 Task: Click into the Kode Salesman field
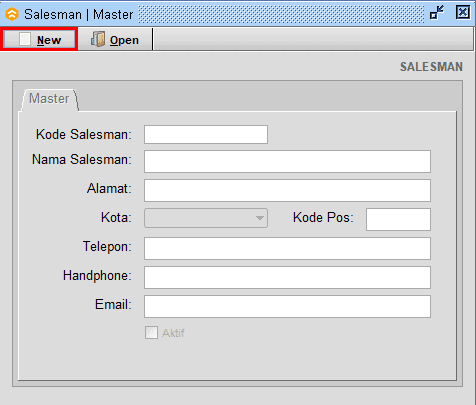(x=206, y=134)
